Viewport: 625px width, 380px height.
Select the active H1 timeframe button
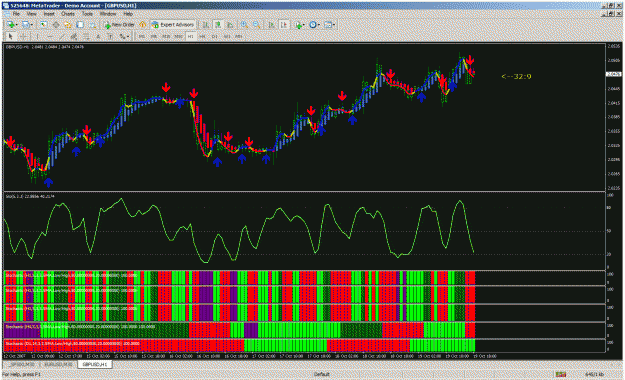(x=191, y=36)
